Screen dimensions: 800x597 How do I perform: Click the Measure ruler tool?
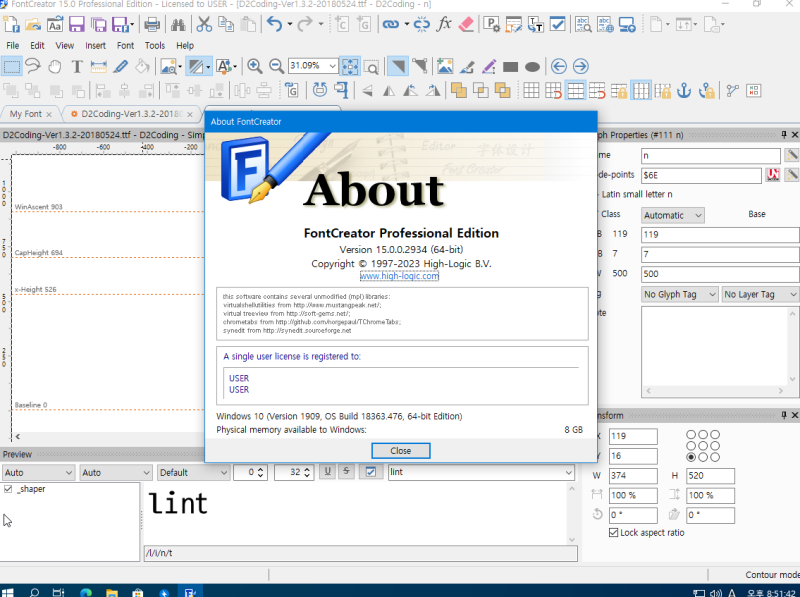point(99,67)
